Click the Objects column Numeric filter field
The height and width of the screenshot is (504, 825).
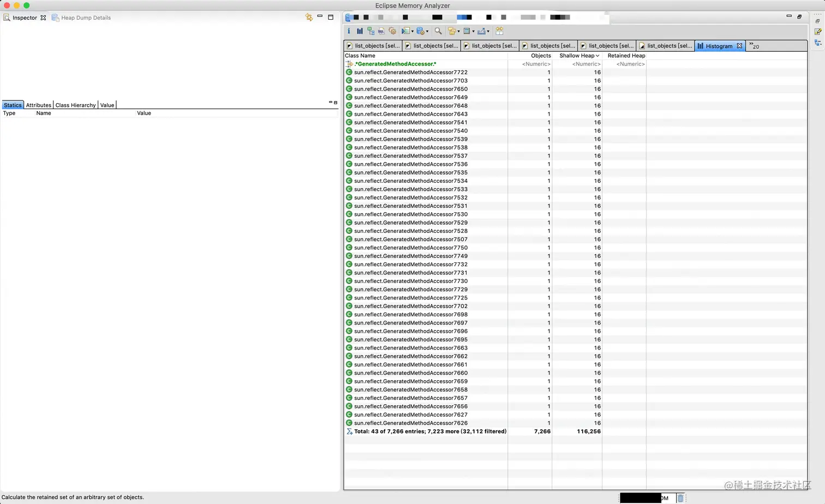click(536, 64)
